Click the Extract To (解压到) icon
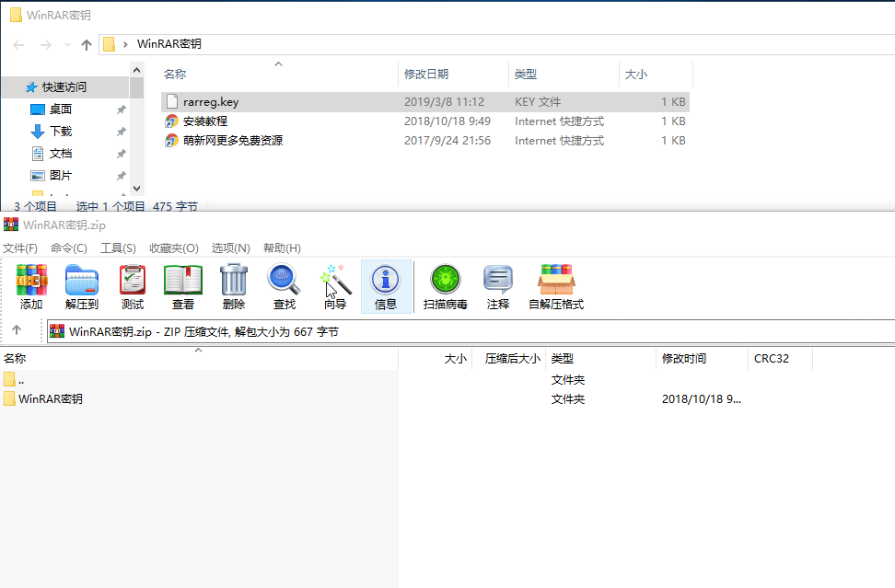This screenshot has width=895, height=588. click(x=82, y=287)
